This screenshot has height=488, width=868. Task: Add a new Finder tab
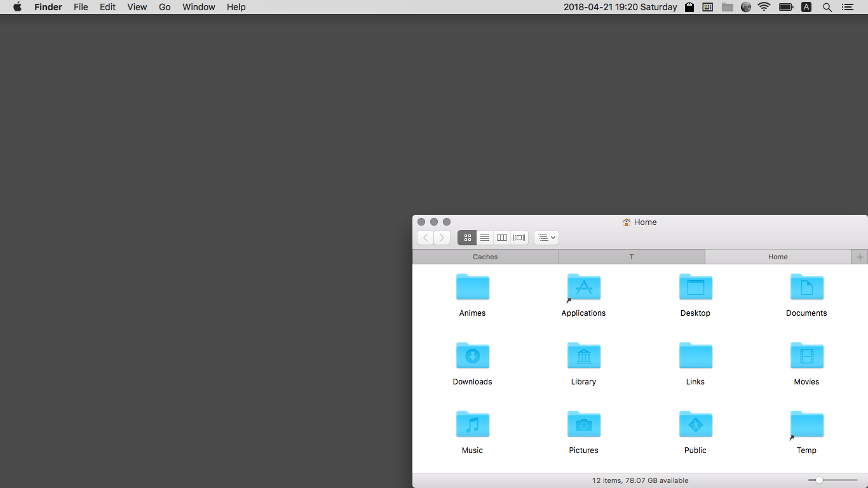860,257
